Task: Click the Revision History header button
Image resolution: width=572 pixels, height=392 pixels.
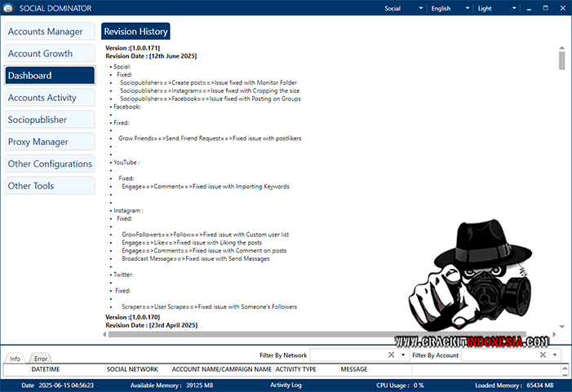Action: (135, 32)
